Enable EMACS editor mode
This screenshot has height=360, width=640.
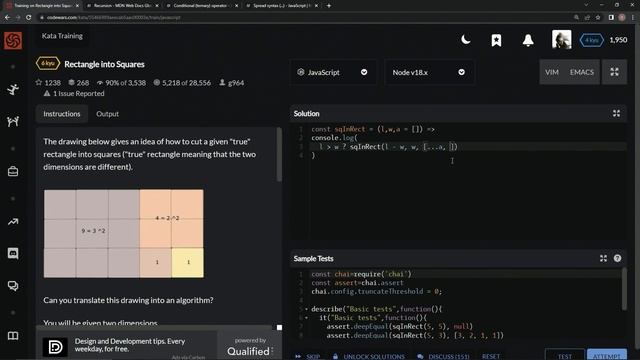pos(582,72)
